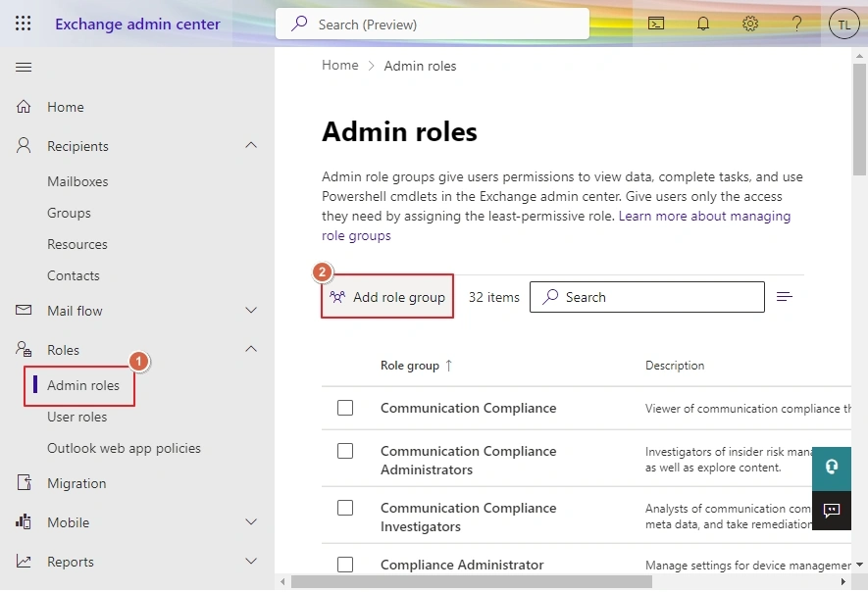Screen dimensions: 868x592
Task: Open User roles in sidebar
Action: pos(77,417)
